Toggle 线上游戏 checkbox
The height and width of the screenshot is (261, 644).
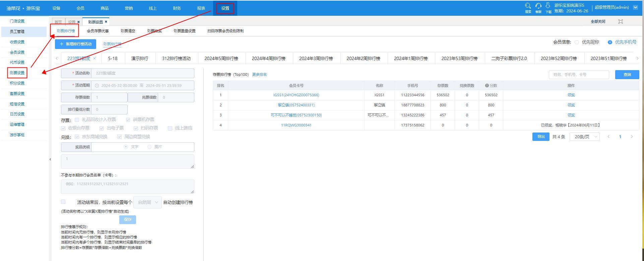tap(170, 128)
